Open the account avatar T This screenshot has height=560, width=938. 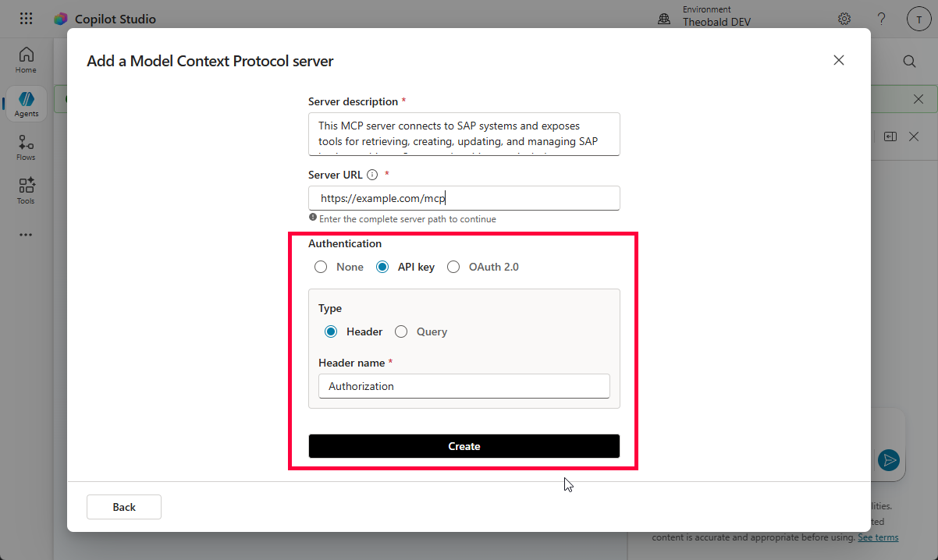tap(919, 19)
